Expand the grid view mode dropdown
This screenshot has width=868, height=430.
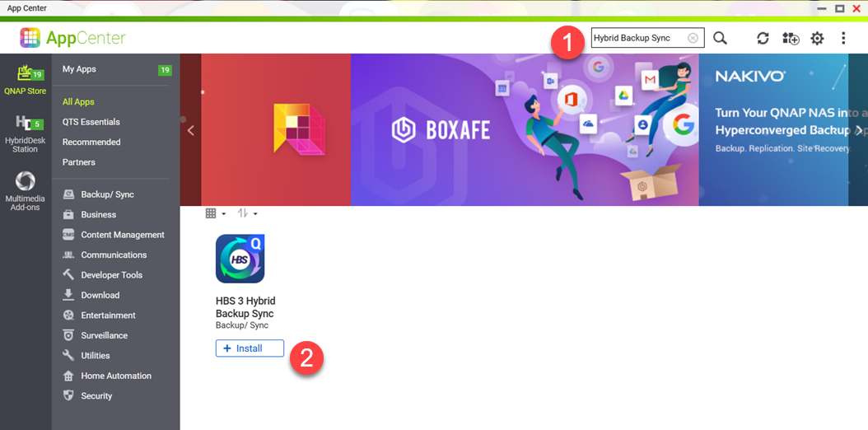tap(215, 213)
